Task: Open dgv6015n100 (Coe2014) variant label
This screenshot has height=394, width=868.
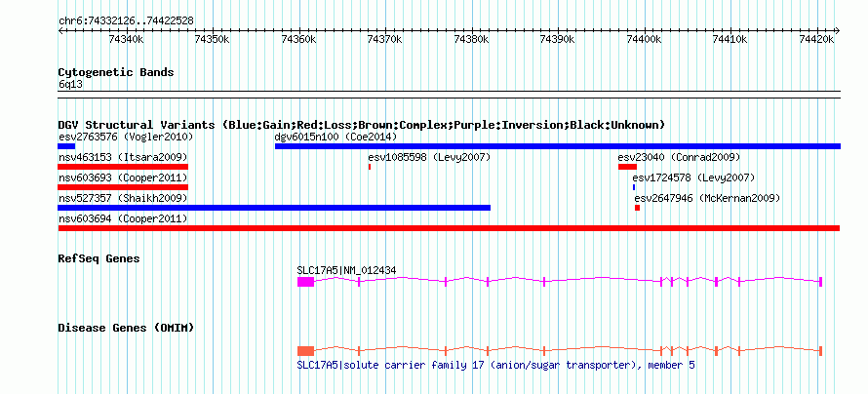Action: tap(336, 137)
